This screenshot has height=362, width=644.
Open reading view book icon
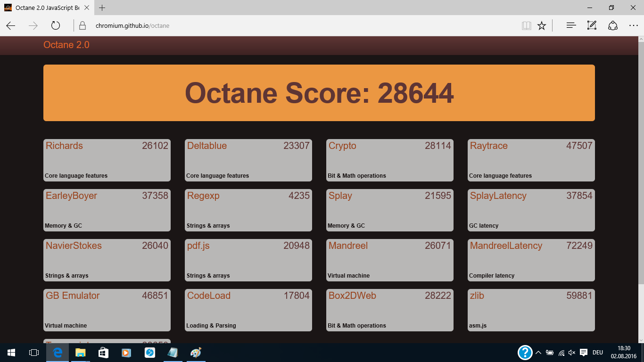pyautogui.click(x=526, y=25)
